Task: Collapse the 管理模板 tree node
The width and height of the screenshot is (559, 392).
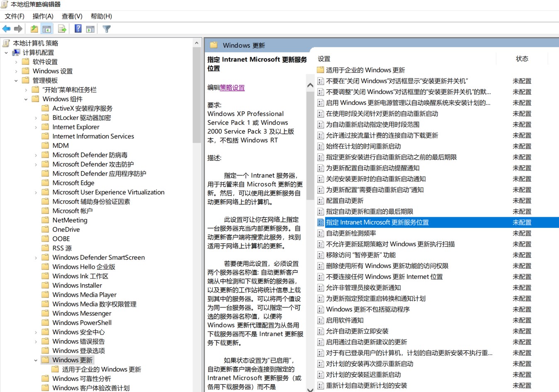Action: 16,80
